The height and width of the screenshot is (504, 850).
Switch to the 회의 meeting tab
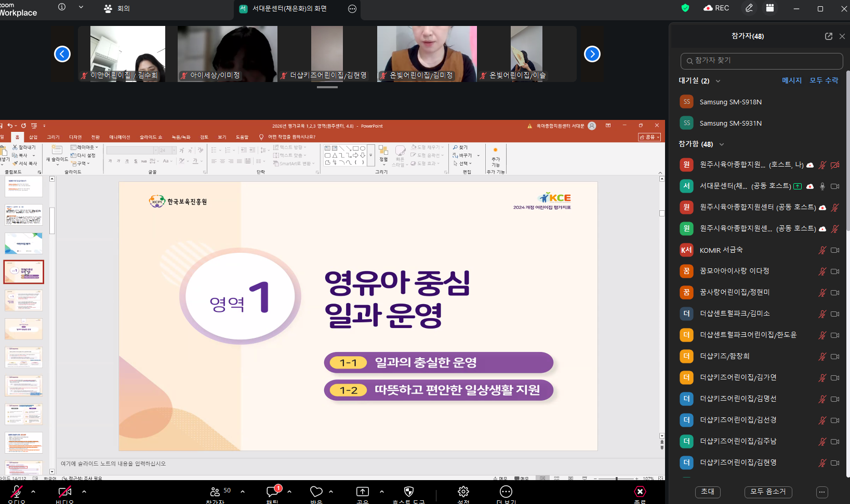coord(117,9)
